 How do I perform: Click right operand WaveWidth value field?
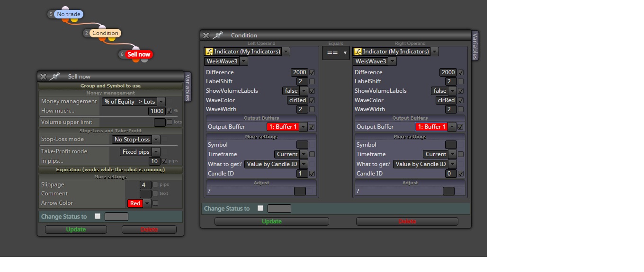pyautogui.click(x=451, y=109)
